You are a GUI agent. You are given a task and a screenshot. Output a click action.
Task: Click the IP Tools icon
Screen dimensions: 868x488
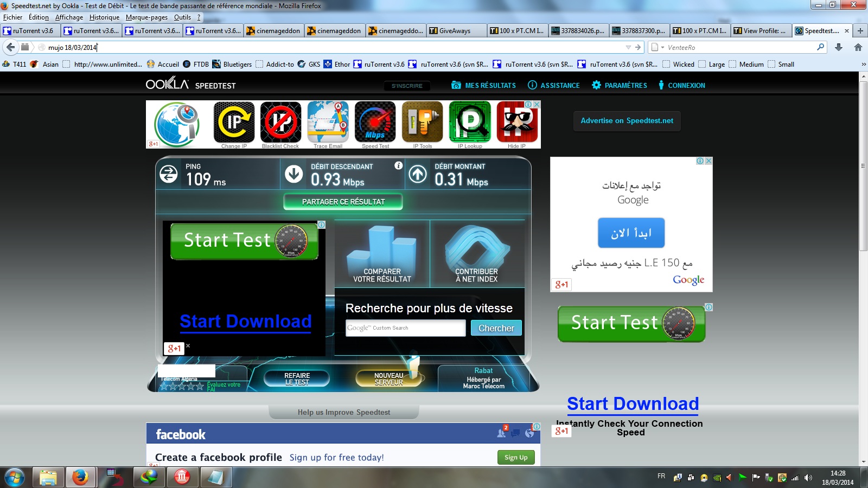click(423, 122)
